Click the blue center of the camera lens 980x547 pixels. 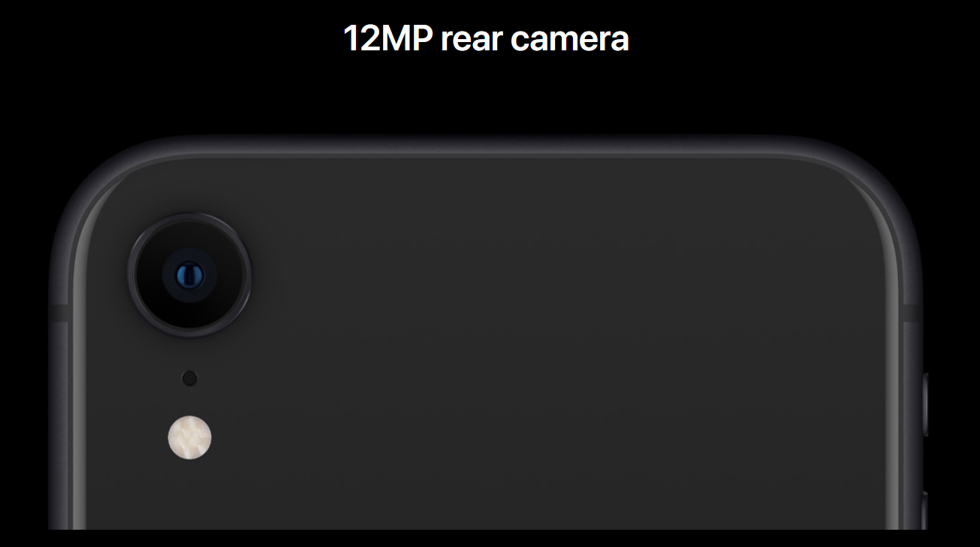point(189,276)
